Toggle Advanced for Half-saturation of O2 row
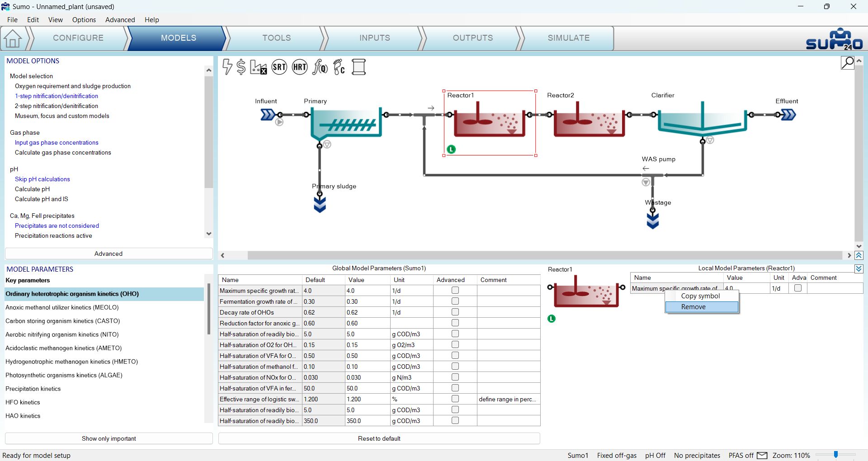The image size is (868, 461). coord(455,345)
